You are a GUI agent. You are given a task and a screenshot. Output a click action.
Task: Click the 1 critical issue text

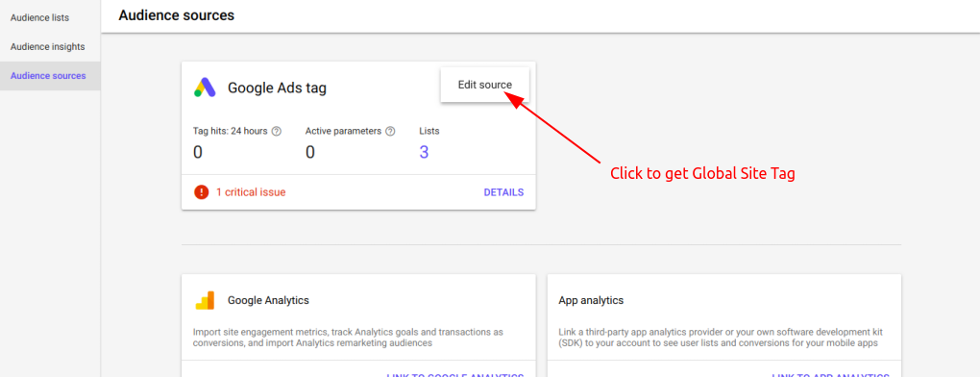tap(251, 192)
